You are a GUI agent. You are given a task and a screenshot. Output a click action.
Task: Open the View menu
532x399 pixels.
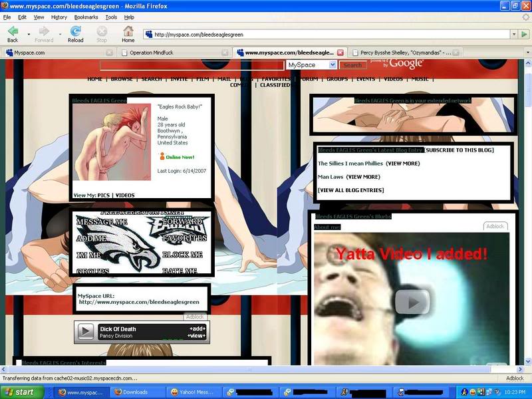(x=39, y=17)
